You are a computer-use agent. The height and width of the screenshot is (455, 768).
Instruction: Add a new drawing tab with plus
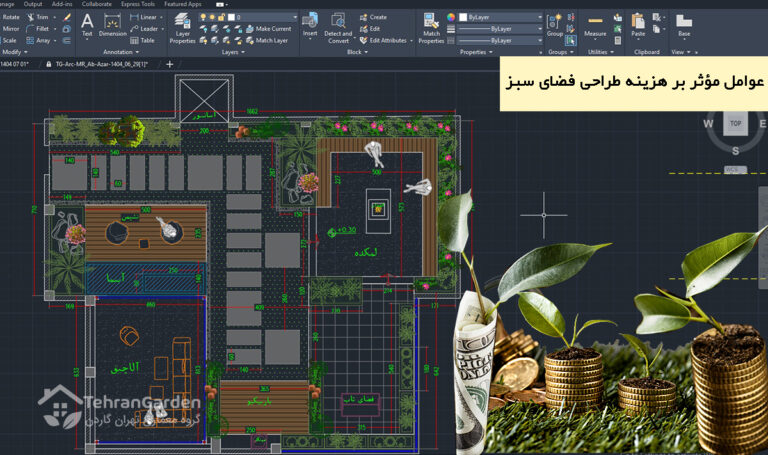coord(169,64)
